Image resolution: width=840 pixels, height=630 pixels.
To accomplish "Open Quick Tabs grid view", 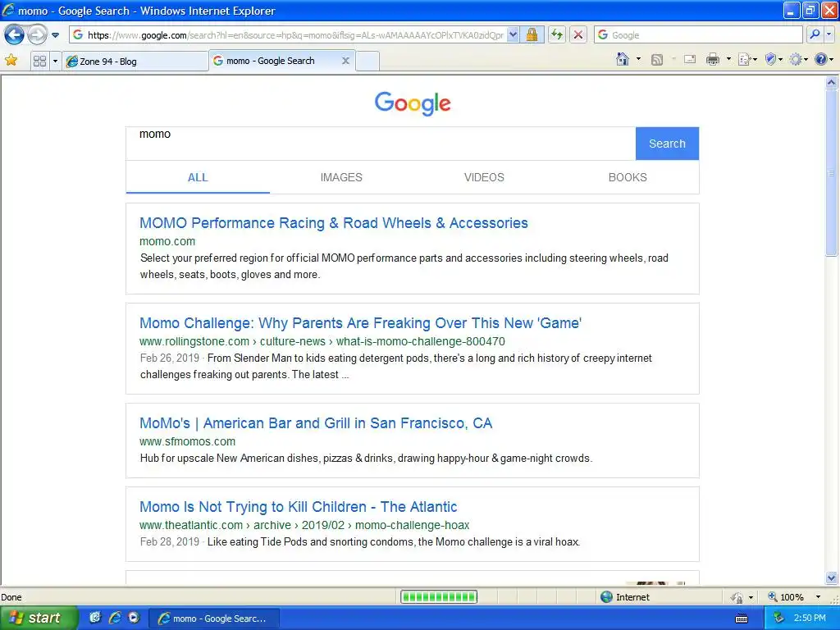I will point(39,61).
